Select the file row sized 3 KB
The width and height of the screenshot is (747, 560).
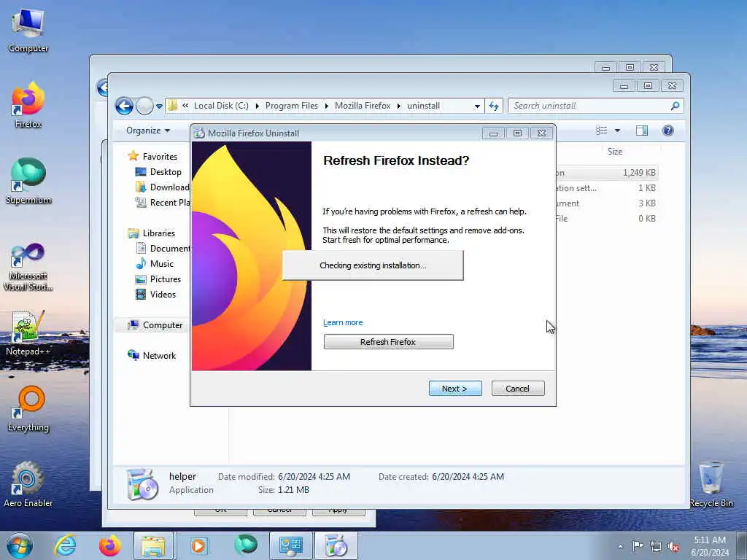[606, 203]
